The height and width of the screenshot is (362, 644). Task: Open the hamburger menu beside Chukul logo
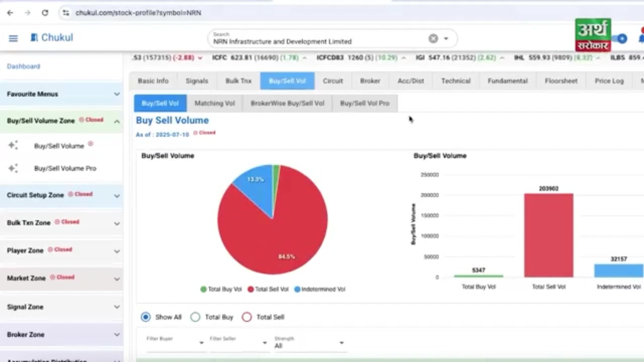tap(13, 38)
